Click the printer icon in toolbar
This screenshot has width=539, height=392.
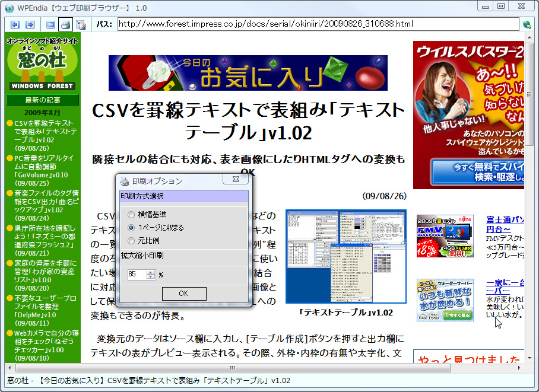coord(65,24)
